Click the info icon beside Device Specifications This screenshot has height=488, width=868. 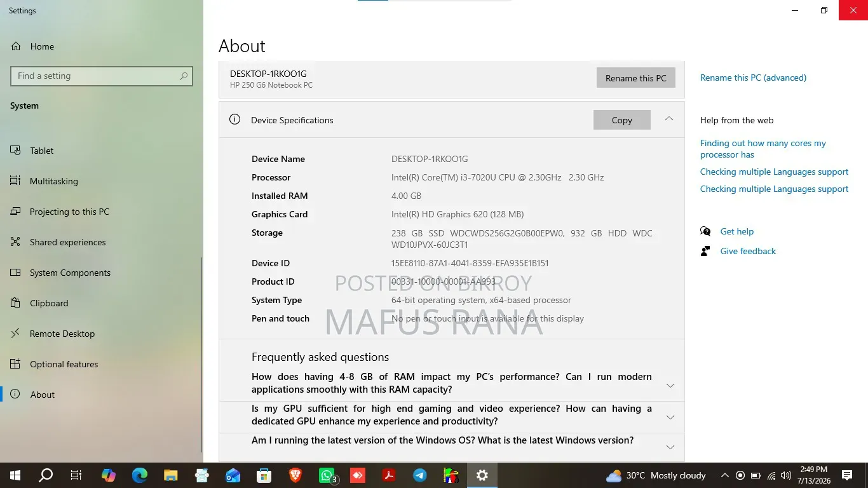pos(234,119)
